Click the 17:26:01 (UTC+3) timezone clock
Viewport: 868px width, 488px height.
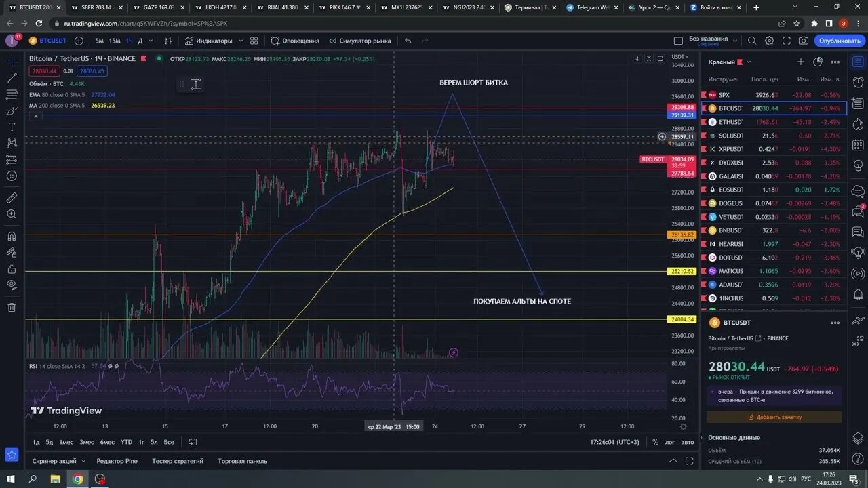tap(614, 442)
